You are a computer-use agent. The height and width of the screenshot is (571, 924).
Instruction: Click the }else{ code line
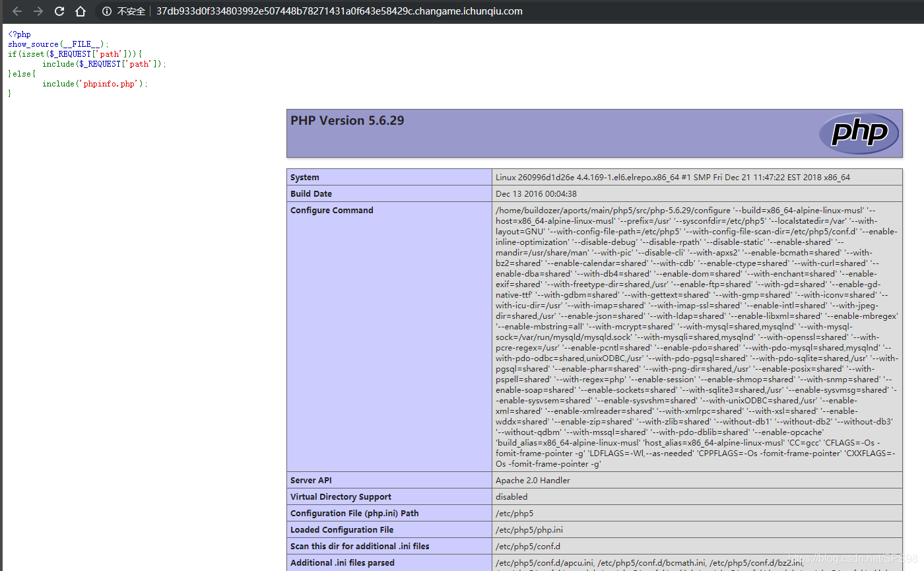[22, 74]
